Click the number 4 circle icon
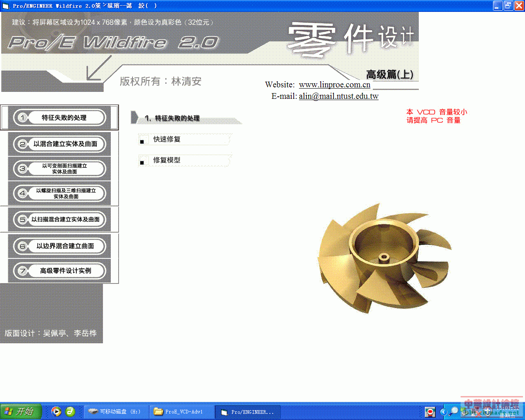Image resolution: width=525 pixels, height=420 pixels. [x=23, y=193]
